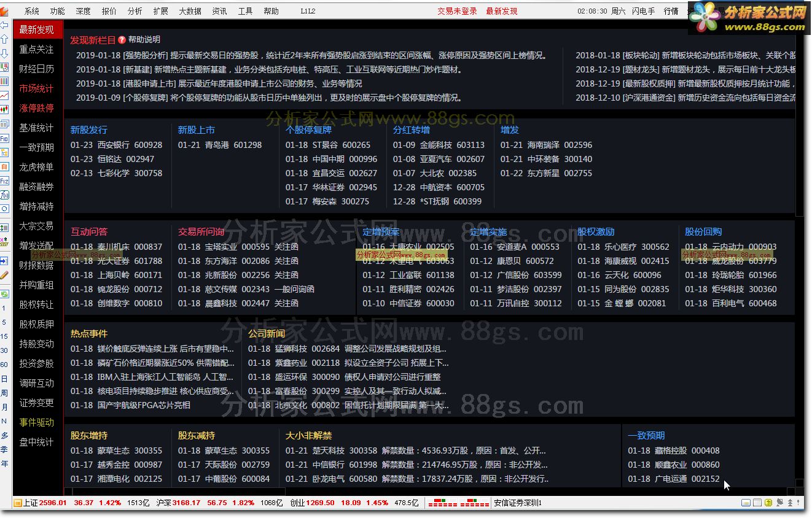Click 交易未登录 in the top bar

[x=457, y=11]
